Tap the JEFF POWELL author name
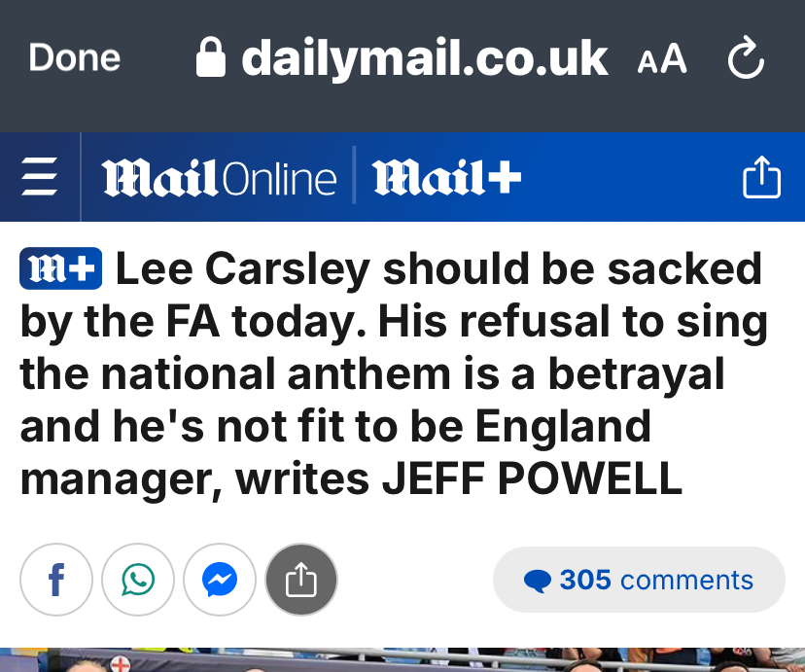The width and height of the screenshot is (805, 672). 533,478
